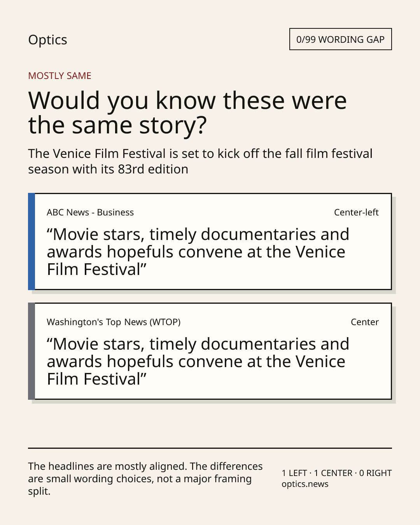Visit the optics.news link
The image size is (420, 525).
pyautogui.click(x=305, y=484)
